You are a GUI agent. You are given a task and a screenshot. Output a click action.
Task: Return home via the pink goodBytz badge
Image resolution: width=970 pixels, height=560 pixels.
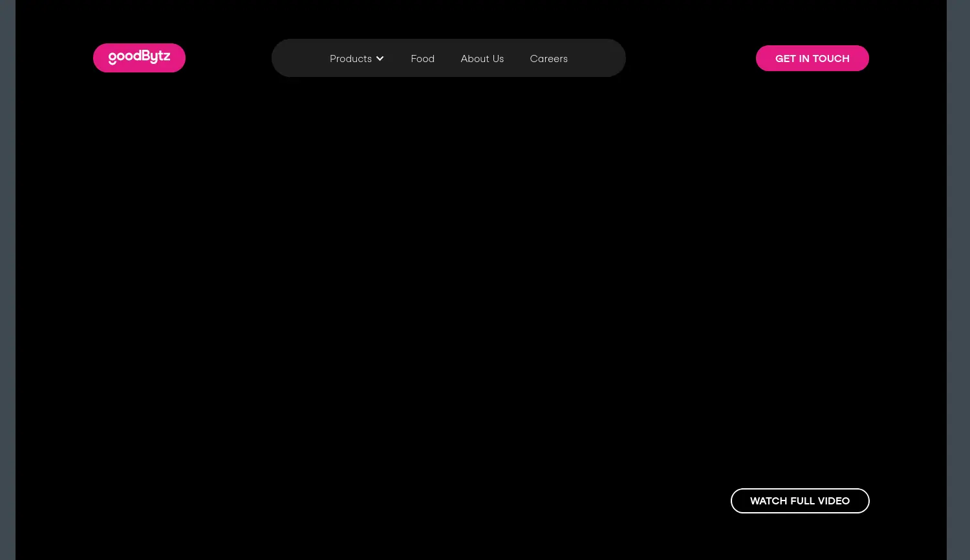(x=139, y=58)
